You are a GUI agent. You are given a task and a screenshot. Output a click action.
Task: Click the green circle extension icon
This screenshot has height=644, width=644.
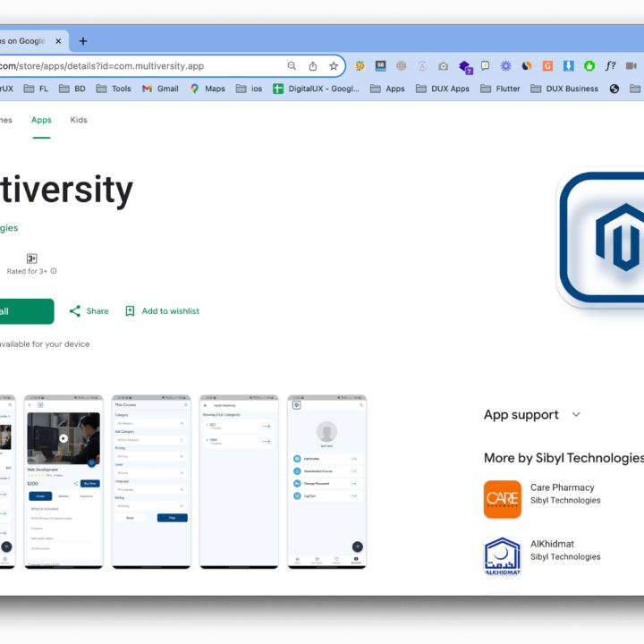tap(589, 66)
